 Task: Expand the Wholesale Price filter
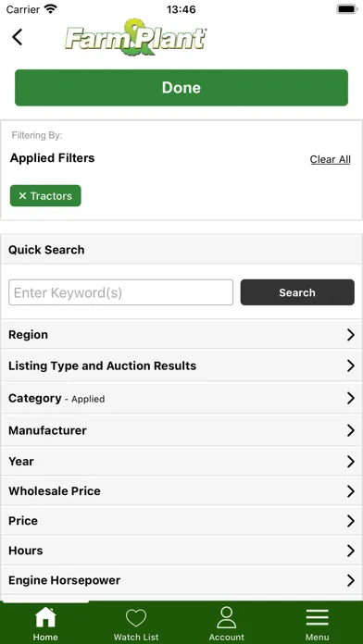tap(181, 490)
